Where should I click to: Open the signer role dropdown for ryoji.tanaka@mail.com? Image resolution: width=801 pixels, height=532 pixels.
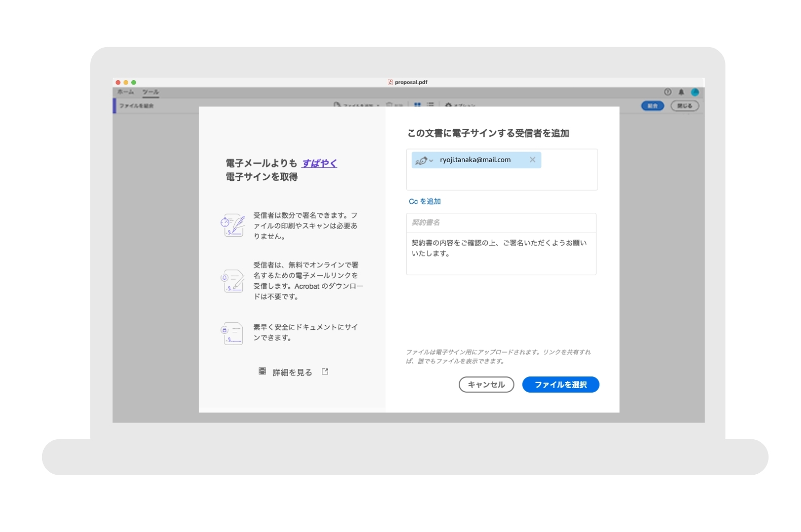tap(424, 161)
